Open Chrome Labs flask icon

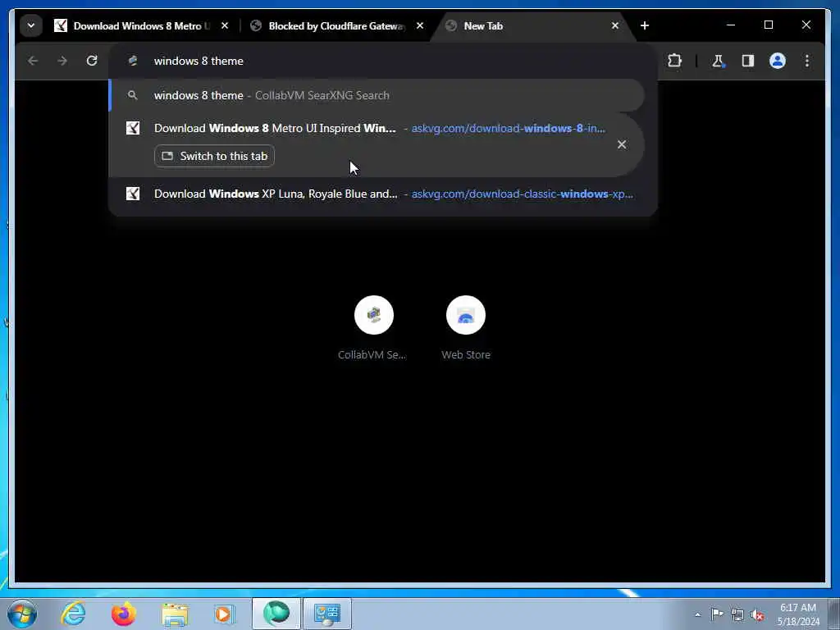coord(718,61)
